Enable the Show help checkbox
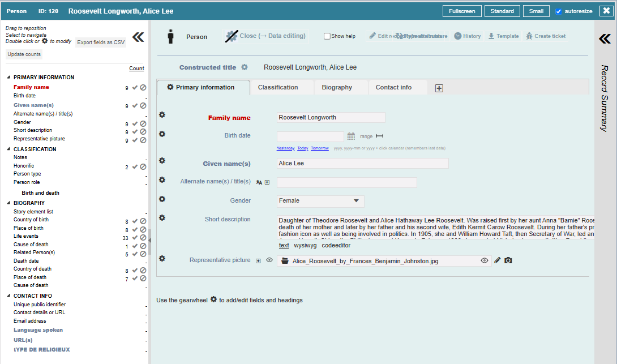 327,36
